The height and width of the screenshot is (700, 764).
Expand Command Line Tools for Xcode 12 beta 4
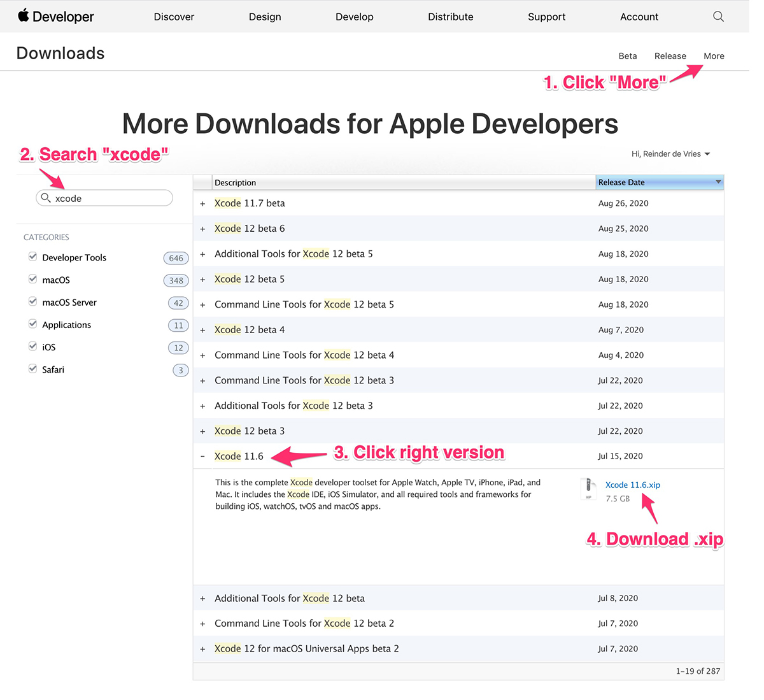(x=202, y=355)
